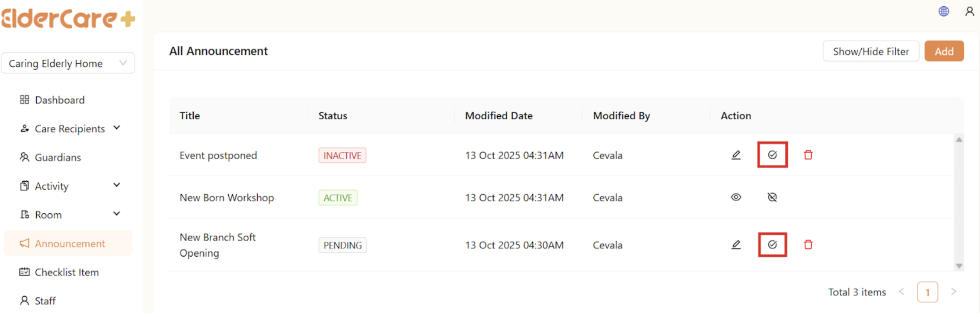Open the Guardians menu item

tap(57, 157)
